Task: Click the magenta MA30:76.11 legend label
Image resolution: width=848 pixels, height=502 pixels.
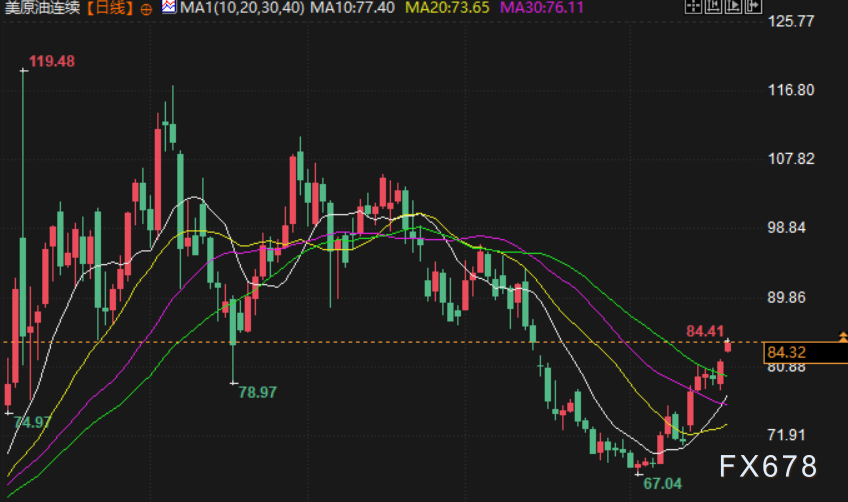Action: pos(542,8)
